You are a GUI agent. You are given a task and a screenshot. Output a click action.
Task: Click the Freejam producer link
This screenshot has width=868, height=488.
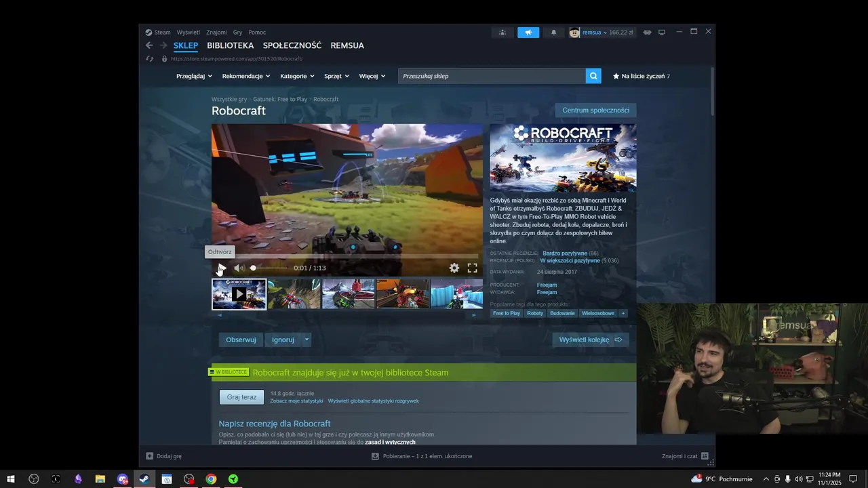pos(547,285)
